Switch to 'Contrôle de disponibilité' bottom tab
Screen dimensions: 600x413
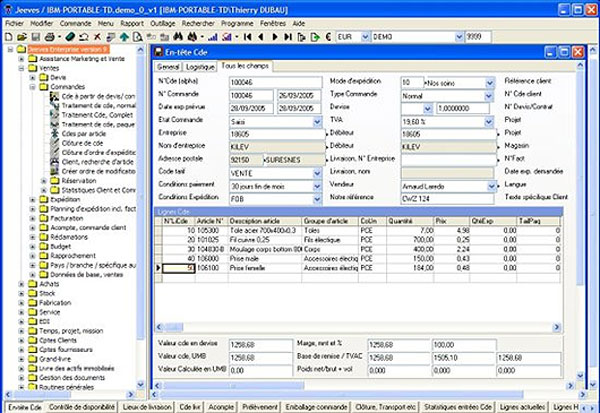(x=83, y=407)
